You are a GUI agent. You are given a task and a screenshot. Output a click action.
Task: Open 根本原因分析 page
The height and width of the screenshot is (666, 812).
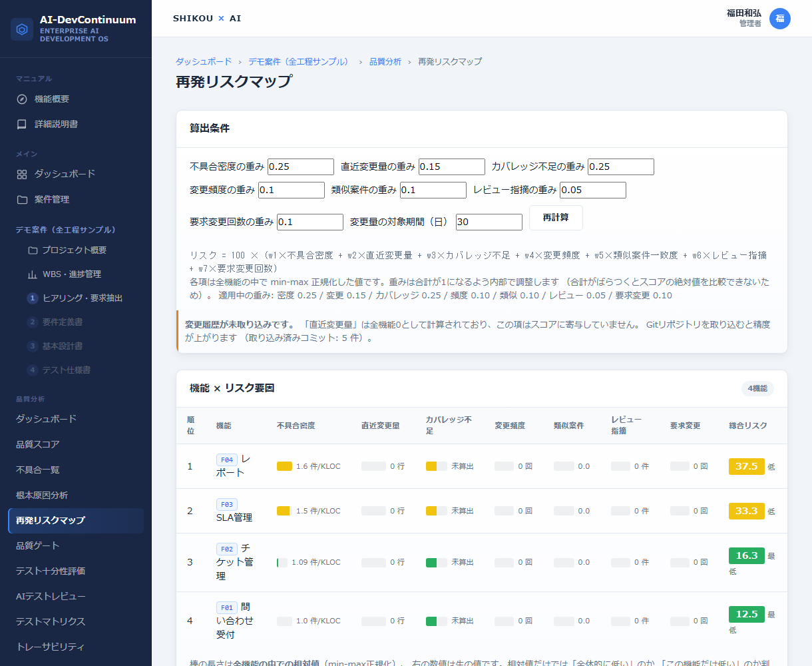76,496
